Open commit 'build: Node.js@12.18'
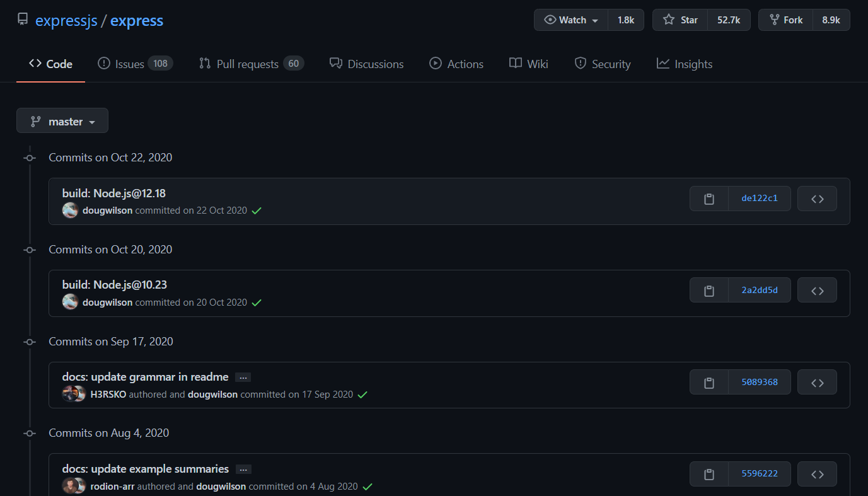The image size is (868, 496). (114, 193)
